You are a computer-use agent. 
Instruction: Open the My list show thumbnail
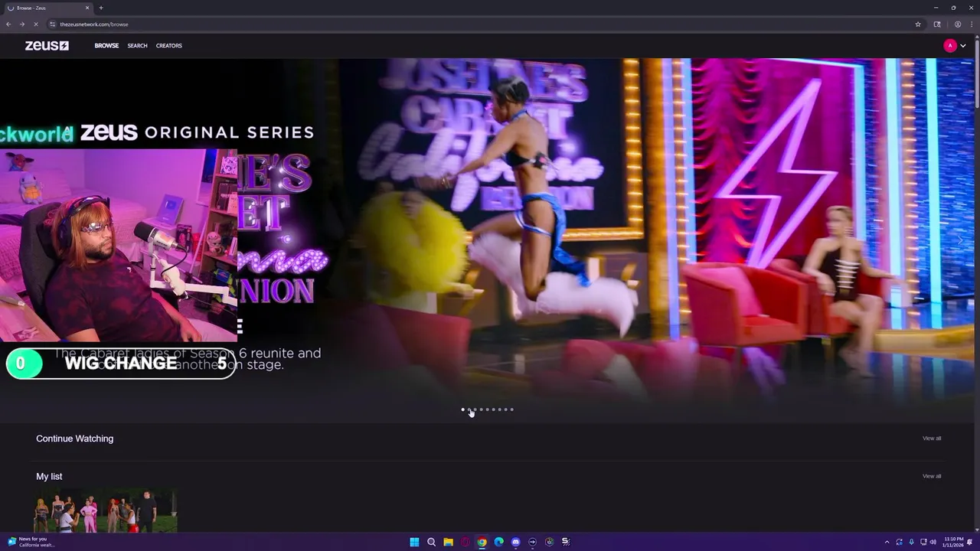(x=106, y=511)
